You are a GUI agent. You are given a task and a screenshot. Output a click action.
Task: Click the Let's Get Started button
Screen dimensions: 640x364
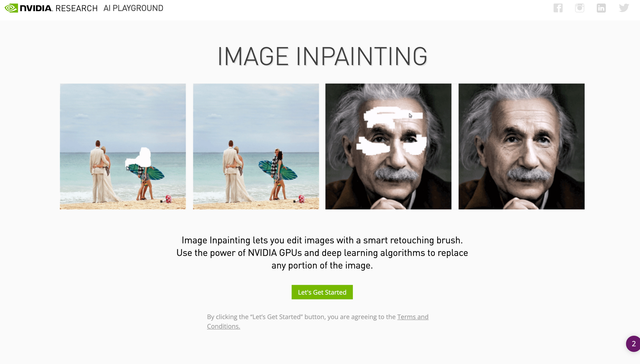click(x=322, y=292)
